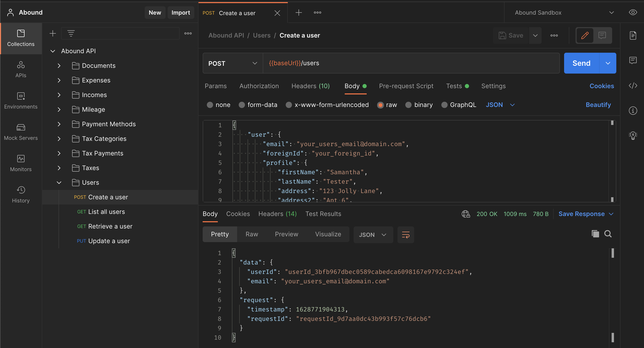Image resolution: width=644 pixels, height=348 pixels.
Task: Click environment quick look eye icon
Action: point(633,13)
